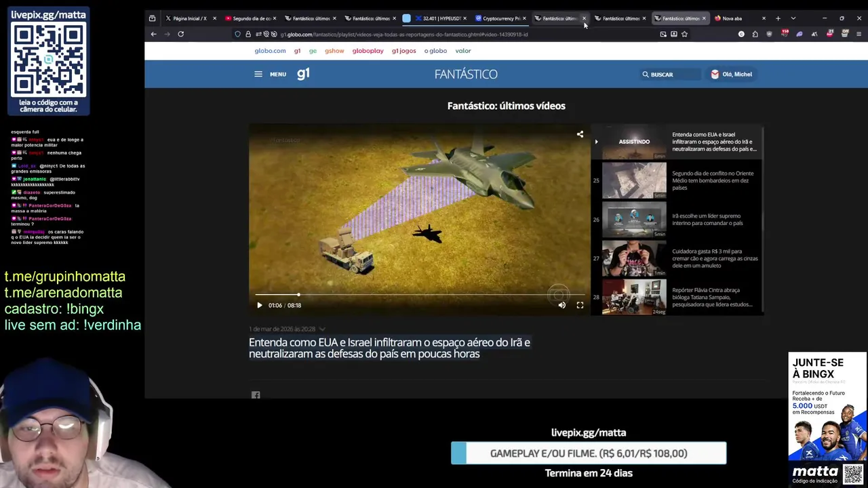The height and width of the screenshot is (488, 868).
Task: Open Firefox View icon left of tabs
Action: (x=152, y=18)
